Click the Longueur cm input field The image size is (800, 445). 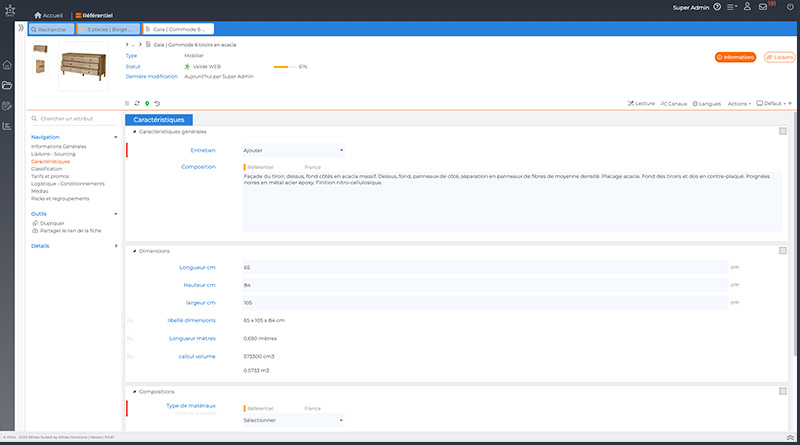click(x=485, y=267)
